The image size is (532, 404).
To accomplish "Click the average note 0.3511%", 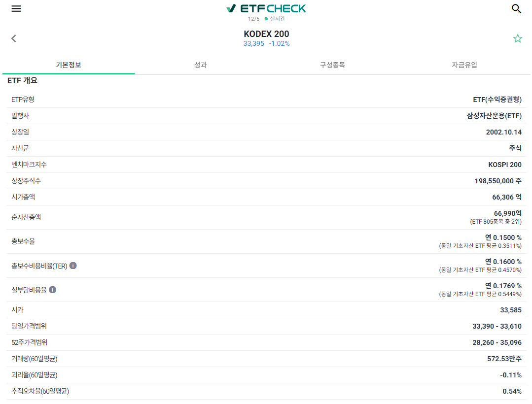I will click(x=480, y=246).
